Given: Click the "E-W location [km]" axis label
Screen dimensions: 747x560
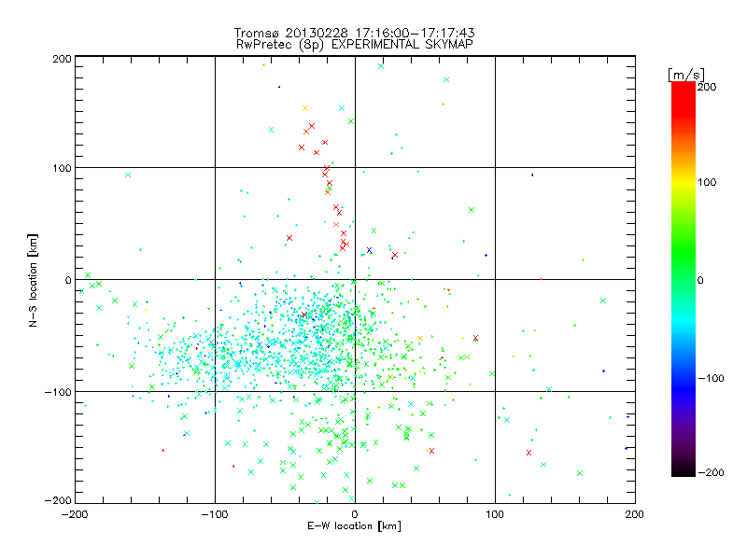Looking at the screenshot, I should 354,525.
